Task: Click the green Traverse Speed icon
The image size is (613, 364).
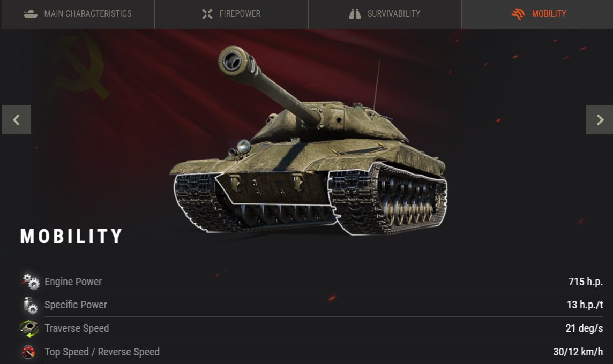Action: pyautogui.click(x=29, y=329)
